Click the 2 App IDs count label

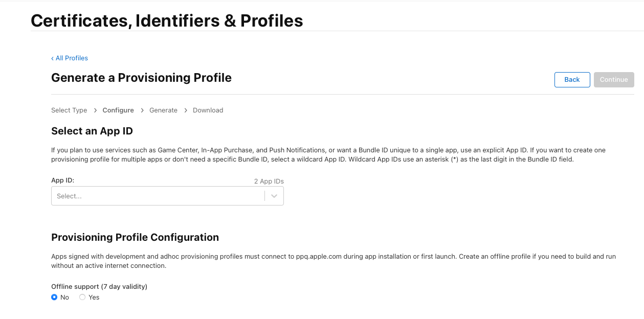(x=269, y=181)
